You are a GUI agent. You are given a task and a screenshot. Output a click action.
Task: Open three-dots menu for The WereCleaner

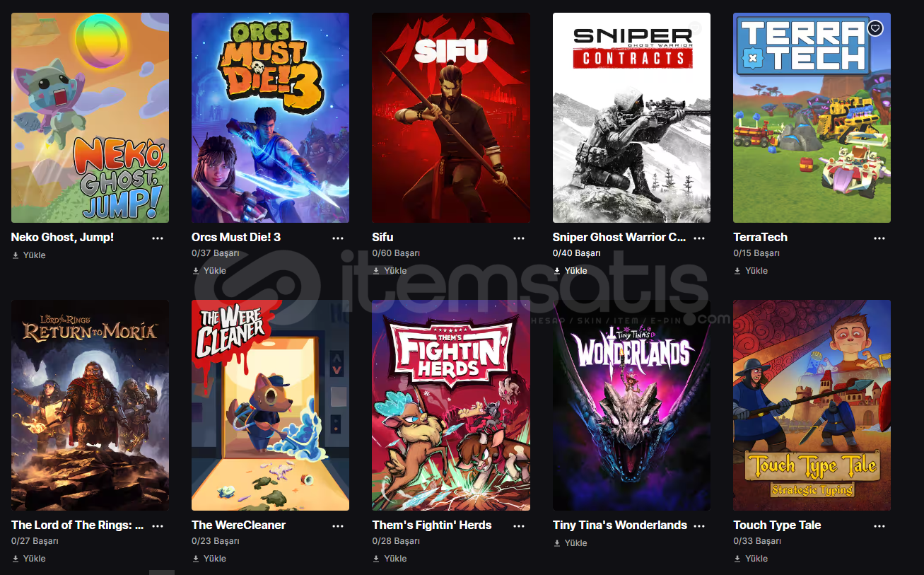338,526
